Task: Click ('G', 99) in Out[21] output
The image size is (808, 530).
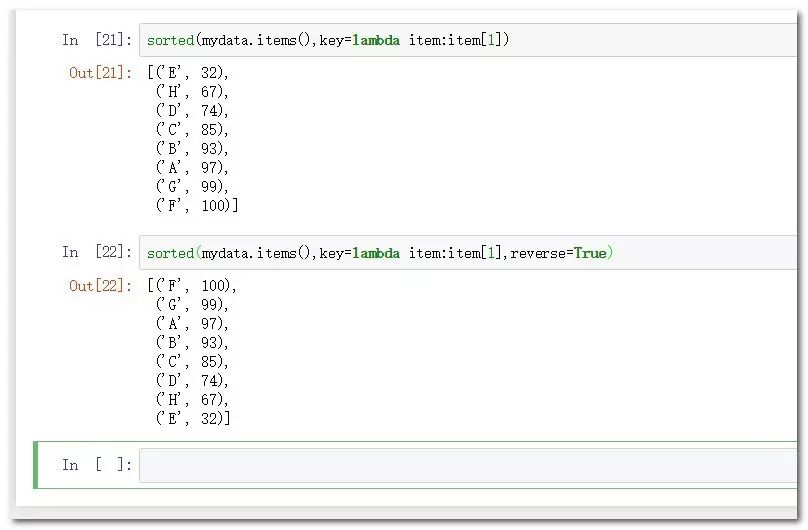Action: click(x=192, y=186)
